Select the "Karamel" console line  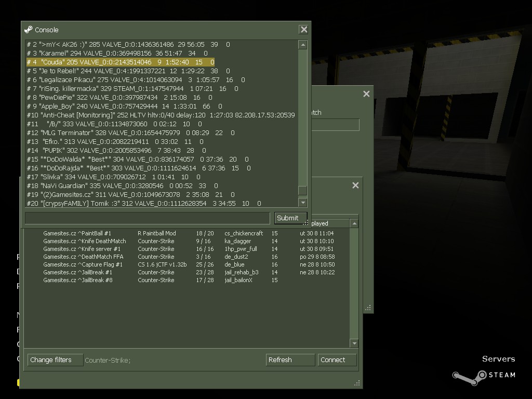click(x=117, y=54)
